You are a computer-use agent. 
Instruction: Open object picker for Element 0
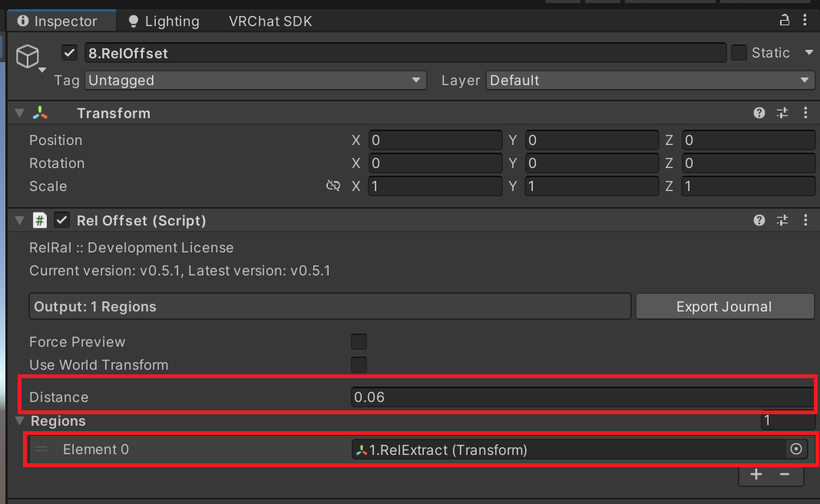(x=796, y=450)
